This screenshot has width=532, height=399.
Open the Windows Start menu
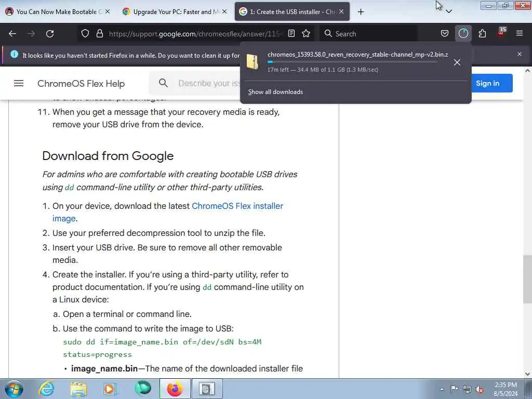pos(14,389)
